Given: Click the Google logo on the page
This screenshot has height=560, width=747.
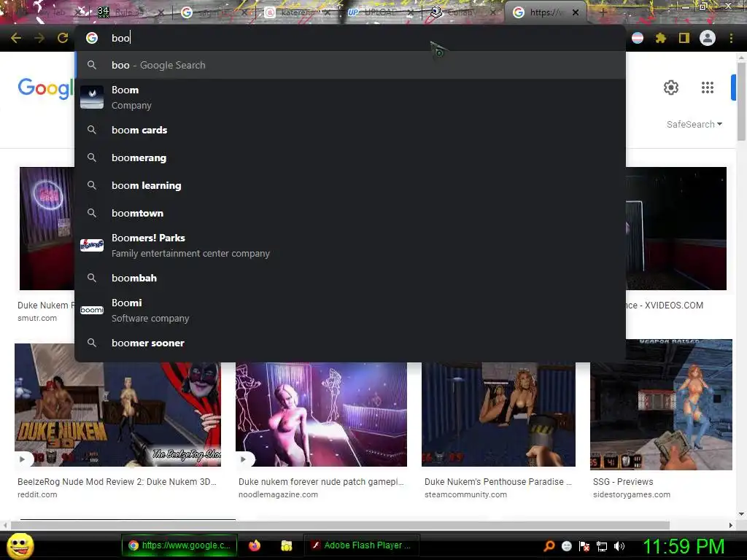Looking at the screenshot, I should pyautogui.click(x=46, y=88).
